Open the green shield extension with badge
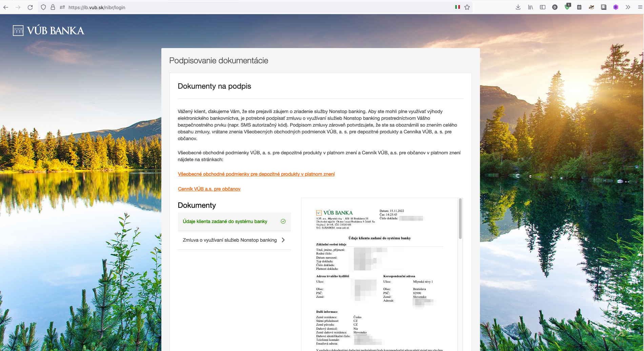 (567, 7)
